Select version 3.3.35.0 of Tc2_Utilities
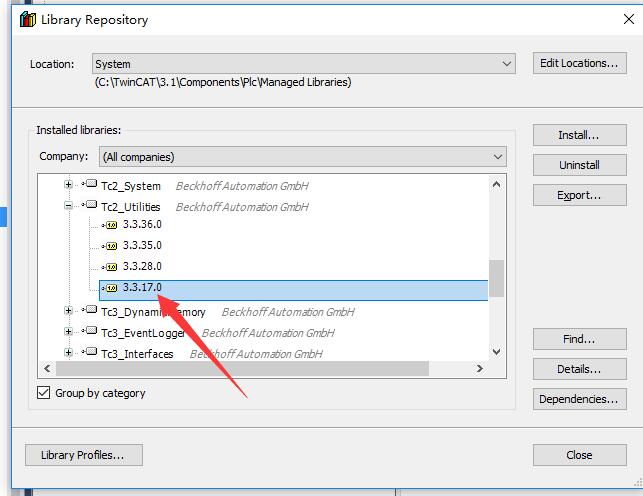This screenshot has width=643, height=496. (x=142, y=245)
